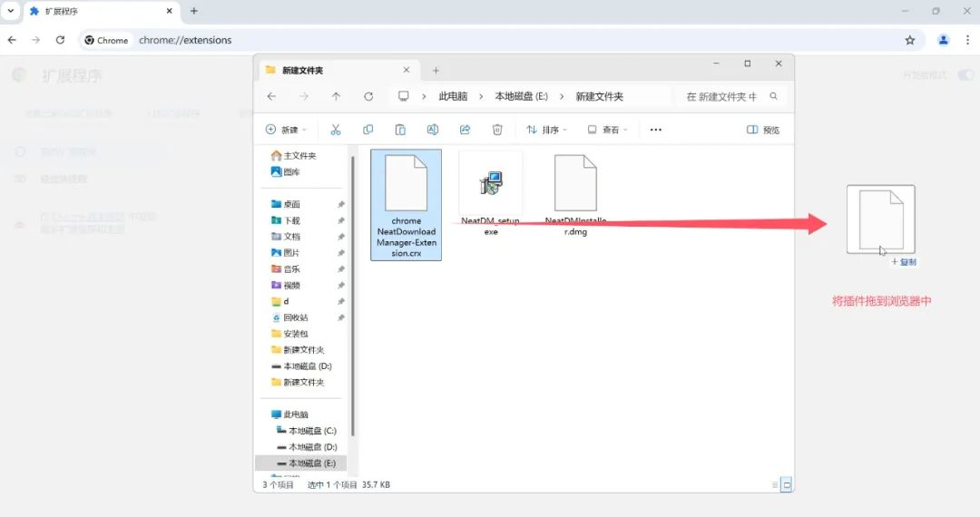Viewport: 980px width, 517px height.
Task: Click the Paste clipboard icon in Explorer toolbar
Action: point(400,130)
